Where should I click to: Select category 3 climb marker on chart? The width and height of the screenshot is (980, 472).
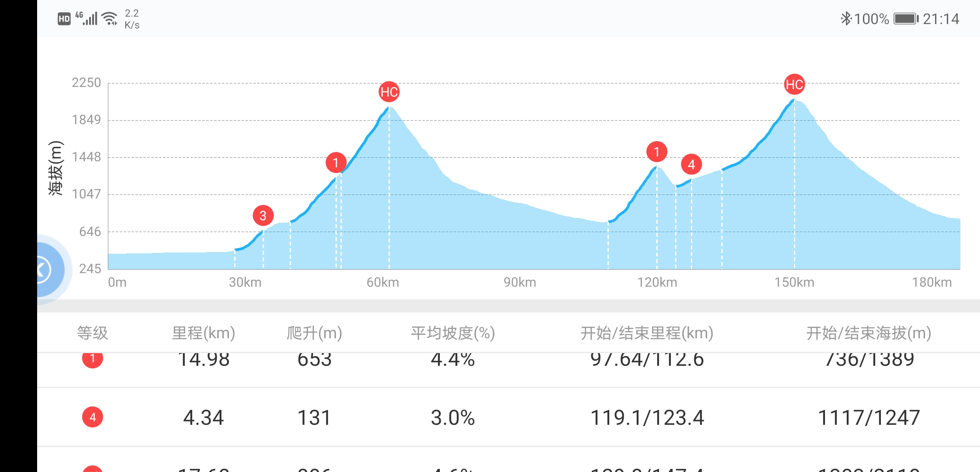point(263,215)
